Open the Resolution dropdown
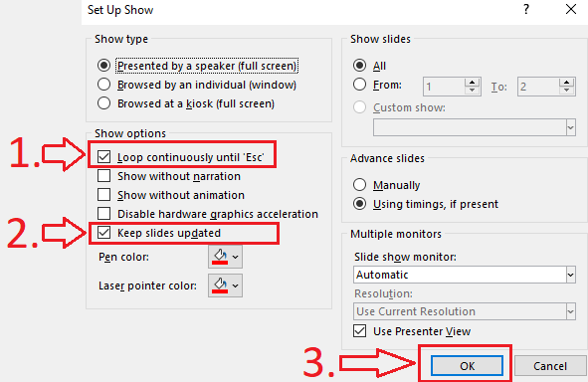The image size is (588, 382). click(465, 311)
